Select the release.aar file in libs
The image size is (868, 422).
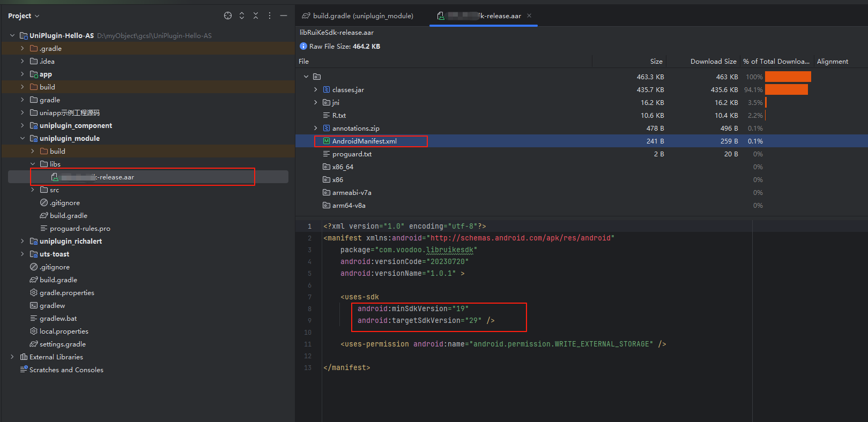[148, 177]
